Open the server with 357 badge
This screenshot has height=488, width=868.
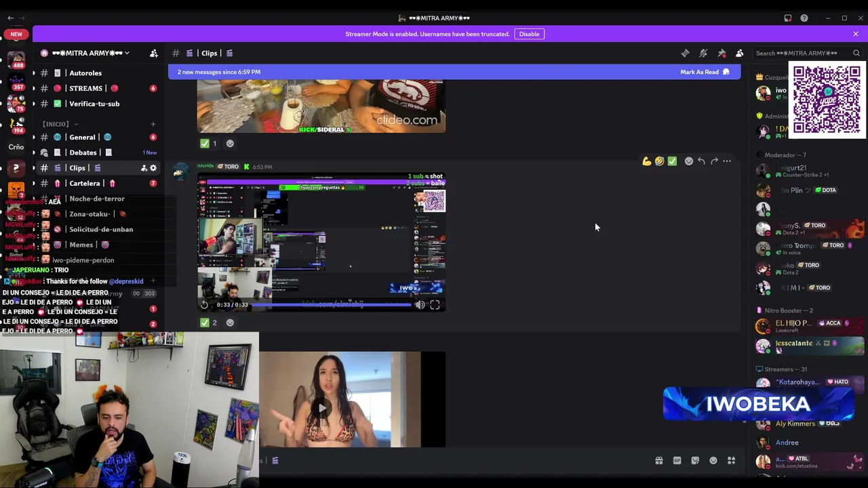click(16, 81)
